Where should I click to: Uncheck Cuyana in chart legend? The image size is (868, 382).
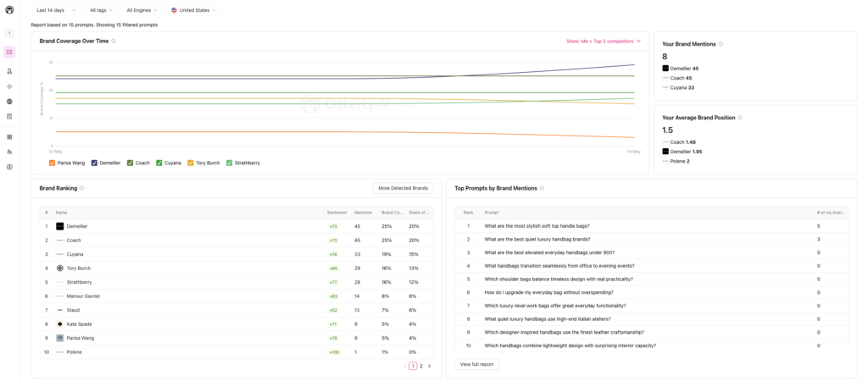(159, 163)
